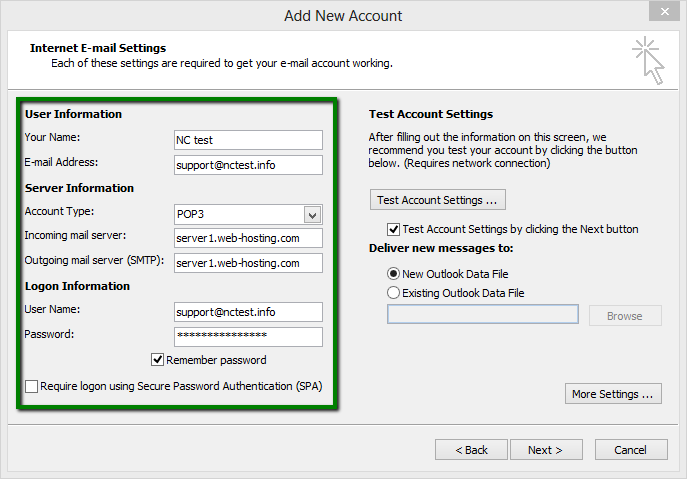This screenshot has height=479, width=687.
Task: Enable Require logon using SPA checkbox
Action: [x=32, y=386]
